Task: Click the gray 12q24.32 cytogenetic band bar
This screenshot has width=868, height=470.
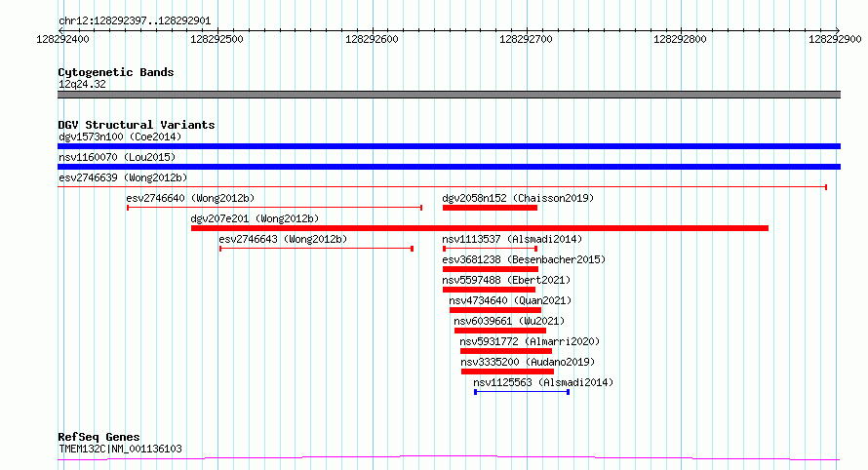Action: point(449,95)
